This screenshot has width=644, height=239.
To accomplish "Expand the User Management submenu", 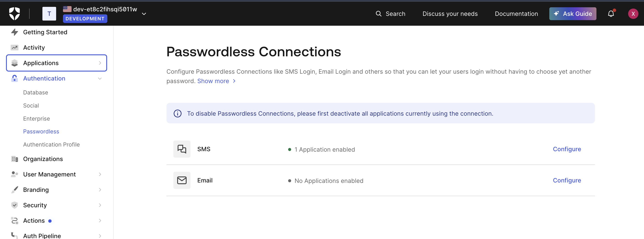I will pos(100,174).
